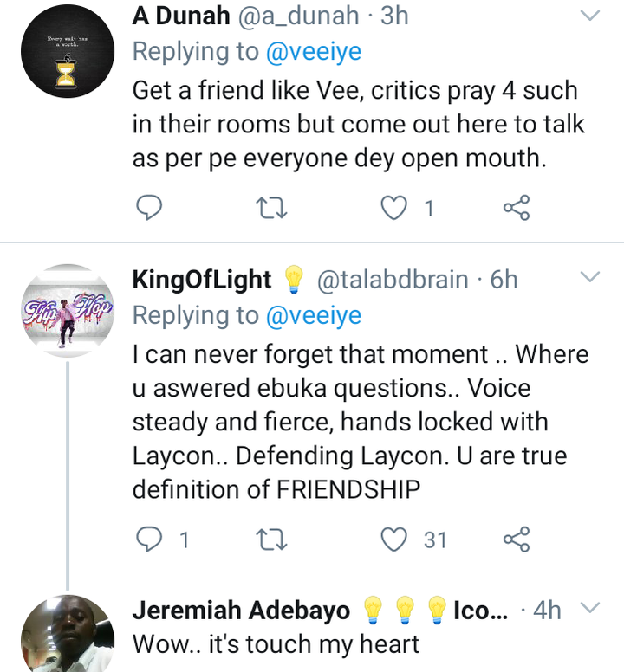Share KingOfLight's tweet
The image size is (624, 672).
[x=517, y=540]
